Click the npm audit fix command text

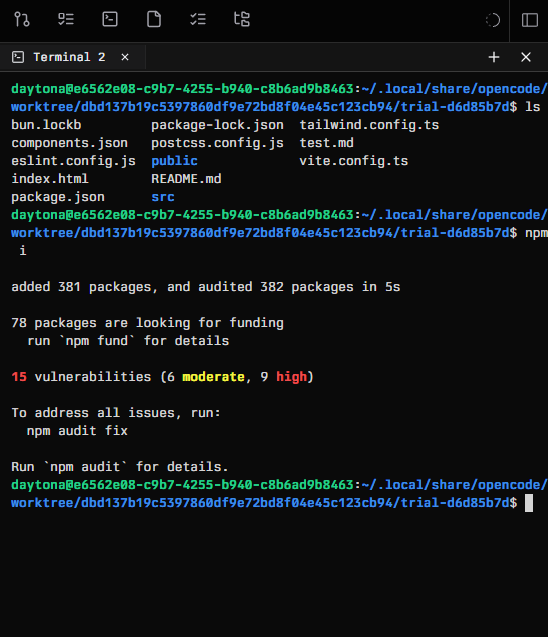pos(77,431)
